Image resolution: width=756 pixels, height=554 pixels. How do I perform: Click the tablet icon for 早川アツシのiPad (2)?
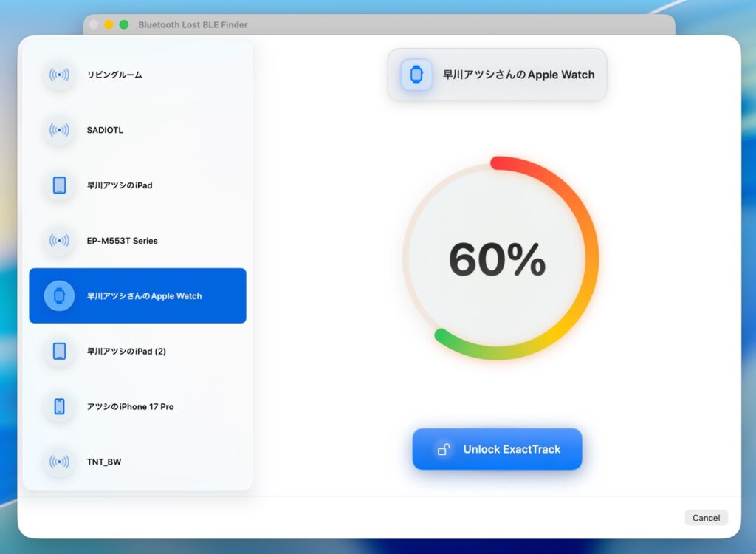(x=59, y=351)
